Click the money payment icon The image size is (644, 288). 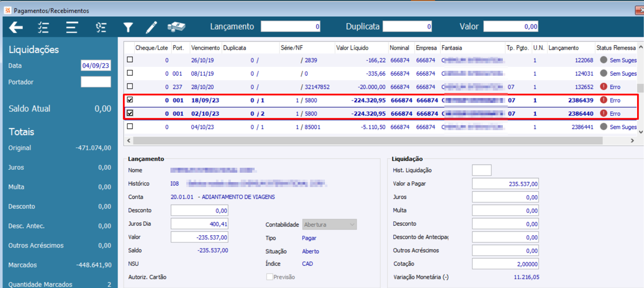click(176, 27)
